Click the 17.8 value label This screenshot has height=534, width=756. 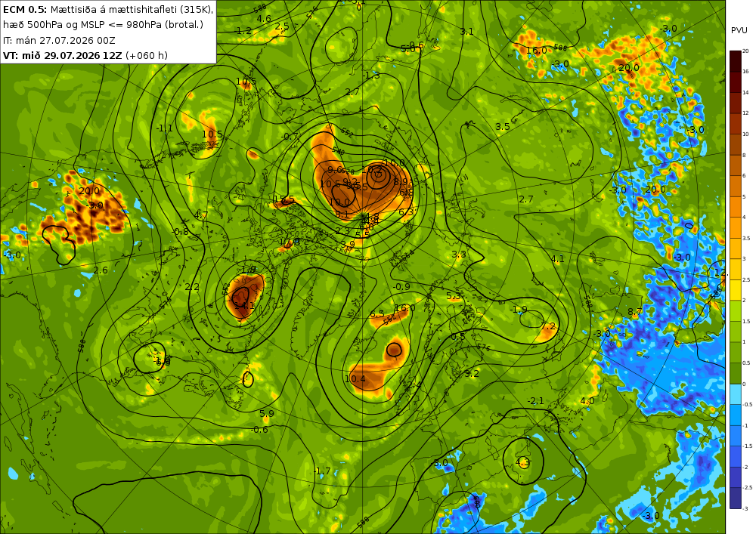(x=290, y=242)
